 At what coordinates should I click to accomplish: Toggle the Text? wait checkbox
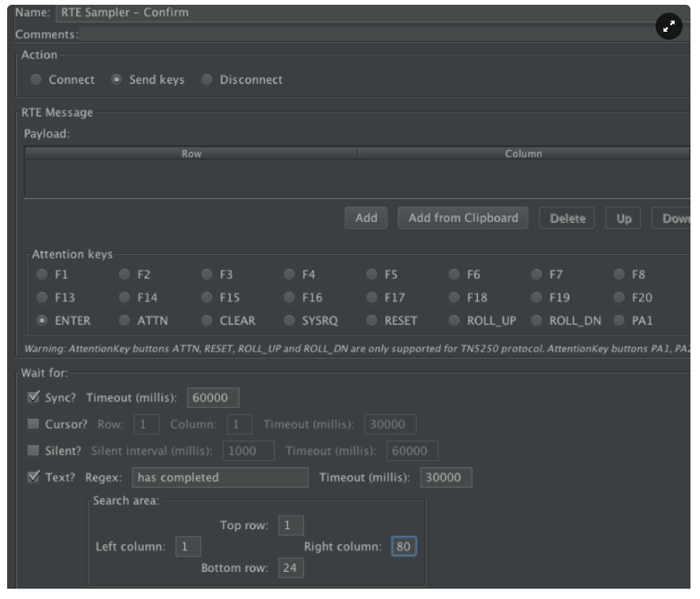[33, 478]
